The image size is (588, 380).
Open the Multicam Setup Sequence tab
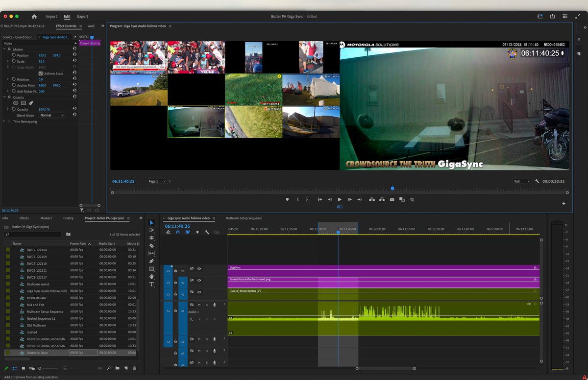[244, 218]
